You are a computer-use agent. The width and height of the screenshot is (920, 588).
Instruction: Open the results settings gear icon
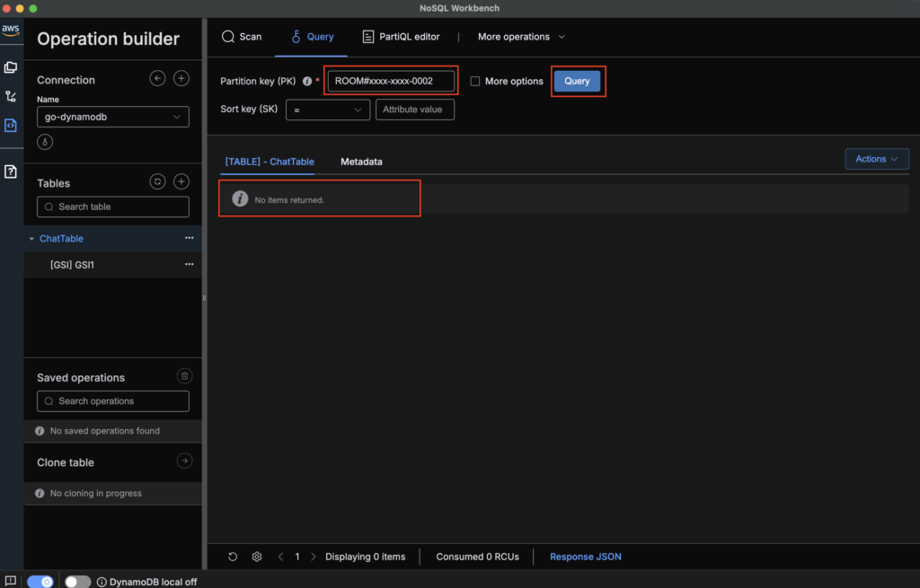(257, 557)
